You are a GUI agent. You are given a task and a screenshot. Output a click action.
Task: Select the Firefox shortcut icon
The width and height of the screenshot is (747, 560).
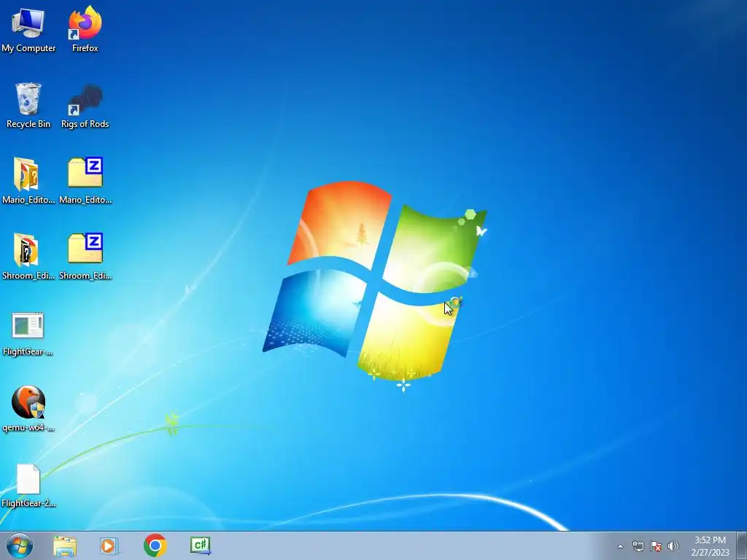[85, 23]
